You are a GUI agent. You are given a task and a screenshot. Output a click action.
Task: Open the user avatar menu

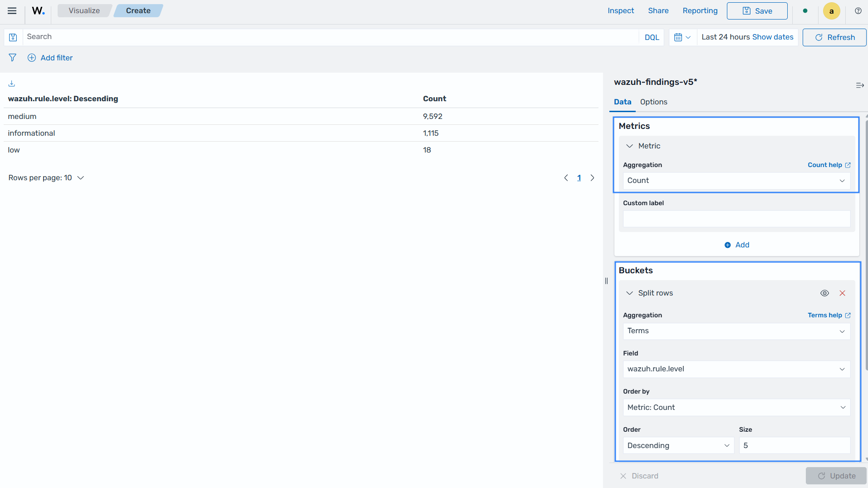[831, 11]
